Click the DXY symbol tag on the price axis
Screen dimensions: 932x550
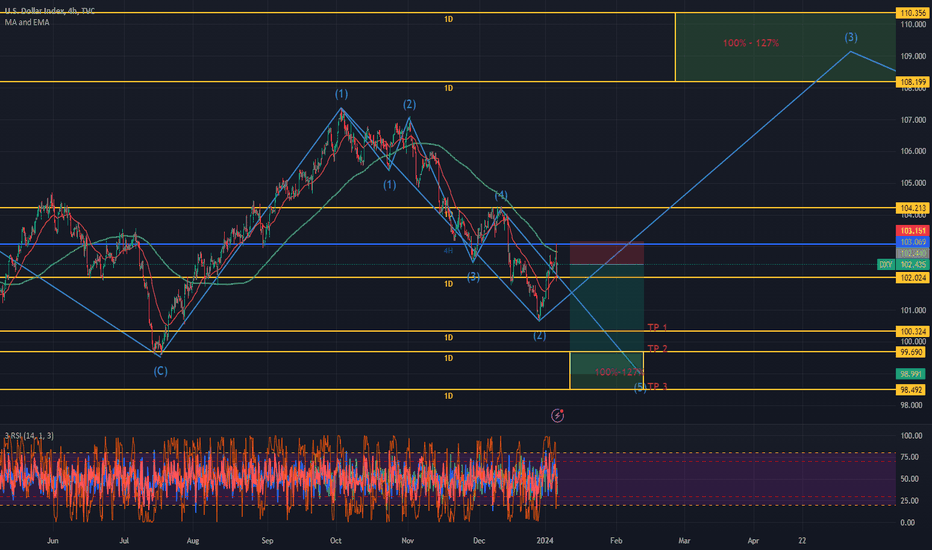(886, 264)
